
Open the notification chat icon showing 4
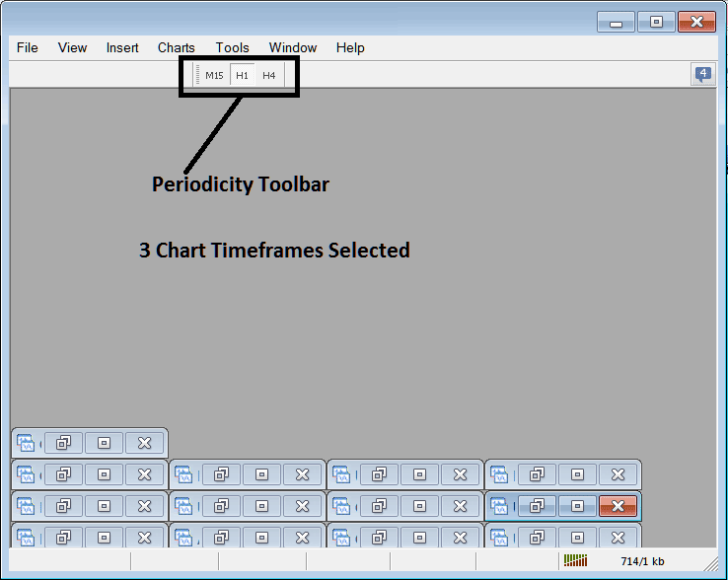[x=703, y=74]
